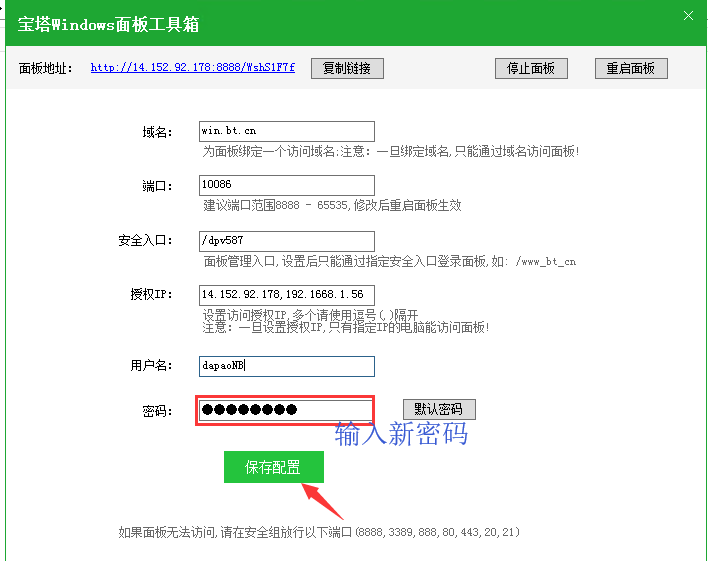Image resolution: width=708 pixels, height=561 pixels.
Task: Click the 复制链接 button
Action: (347, 68)
